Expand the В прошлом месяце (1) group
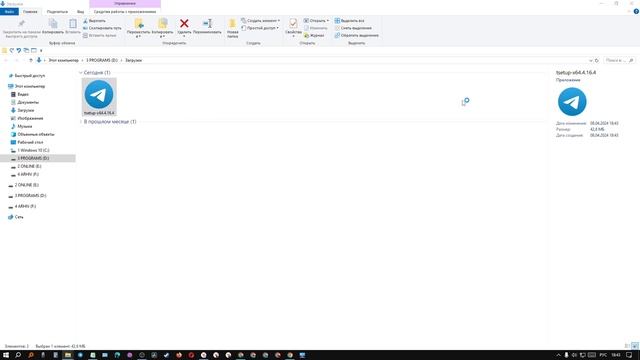This screenshot has height=360, width=640. tap(80, 122)
